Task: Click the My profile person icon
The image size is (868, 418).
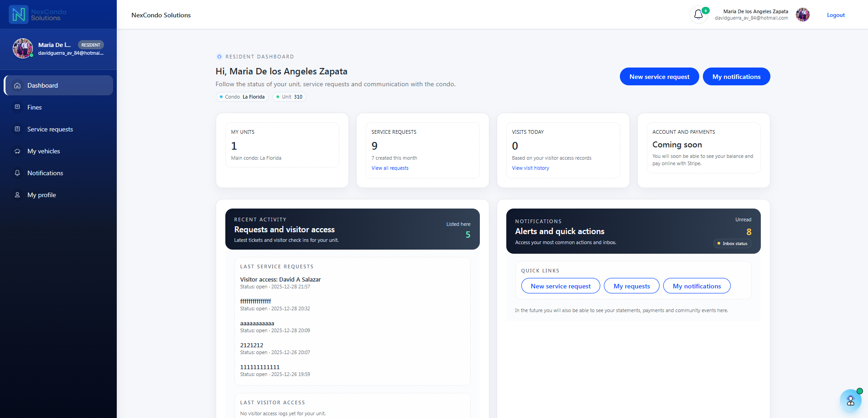Action: [17, 195]
